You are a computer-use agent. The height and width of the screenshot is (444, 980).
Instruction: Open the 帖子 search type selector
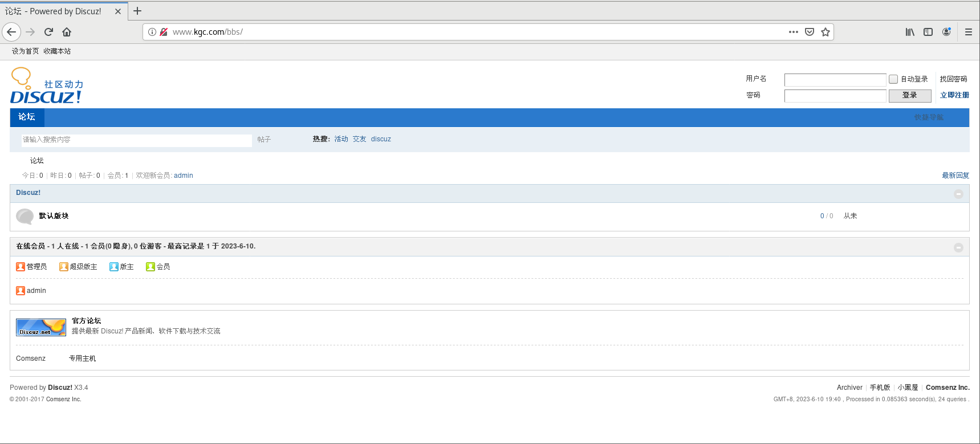[264, 140]
